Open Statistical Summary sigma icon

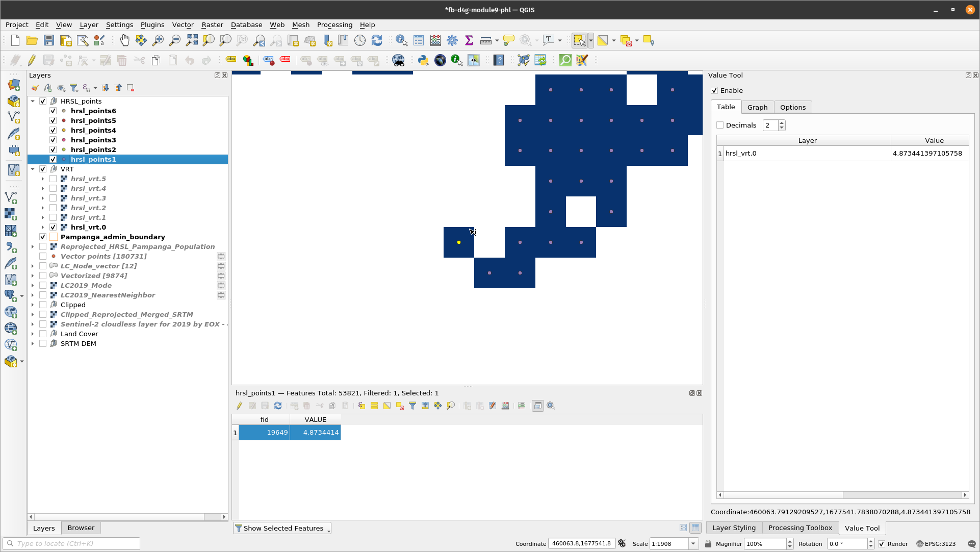coord(469,40)
